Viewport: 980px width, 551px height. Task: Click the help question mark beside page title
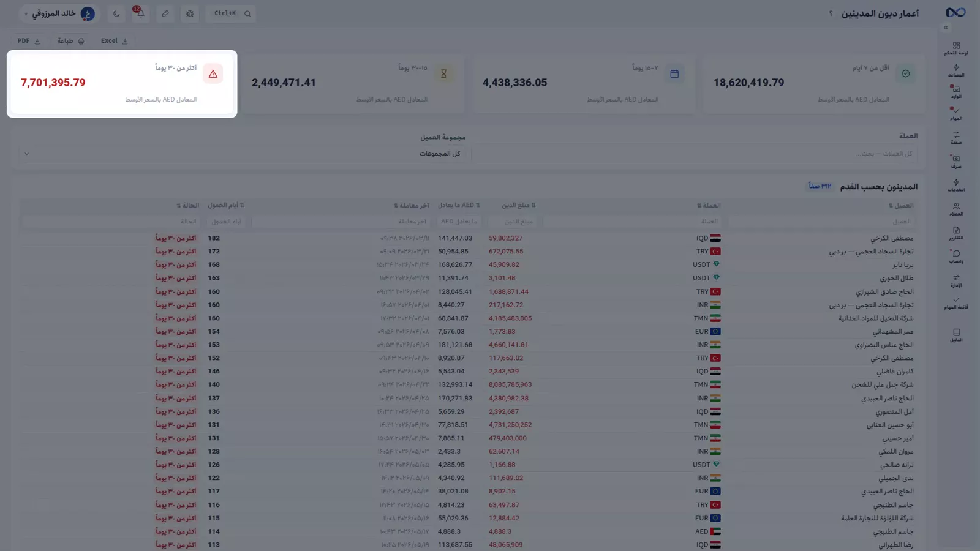pyautogui.click(x=831, y=13)
